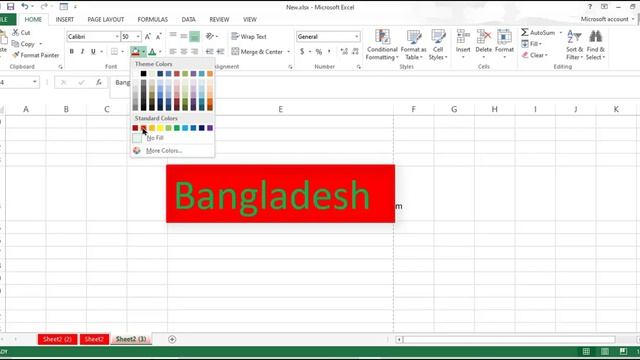Screen dimensions: 640x360
Task: Switch to FORMULAS tab
Action: click(x=153, y=19)
